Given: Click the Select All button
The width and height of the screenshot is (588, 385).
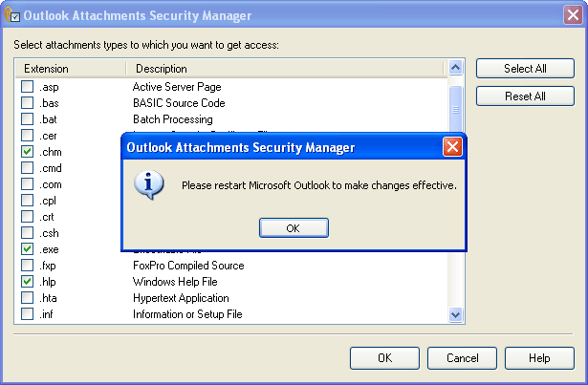Looking at the screenshot, I should [525, 68].
